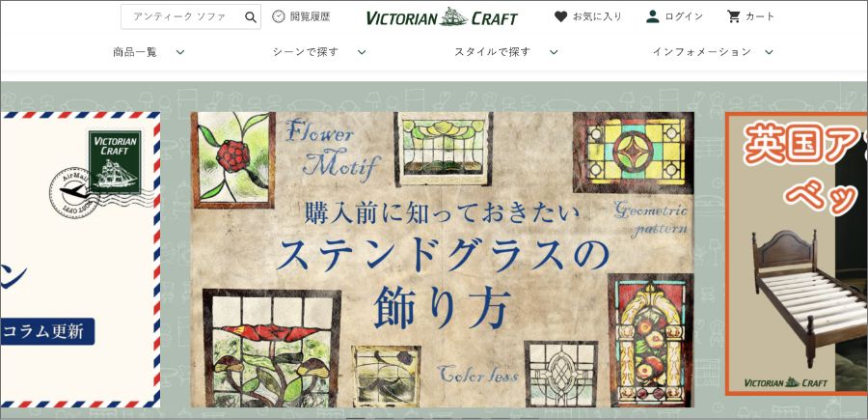
Task: Click the green Victorian Craft stamp
Action: point(115,162)
